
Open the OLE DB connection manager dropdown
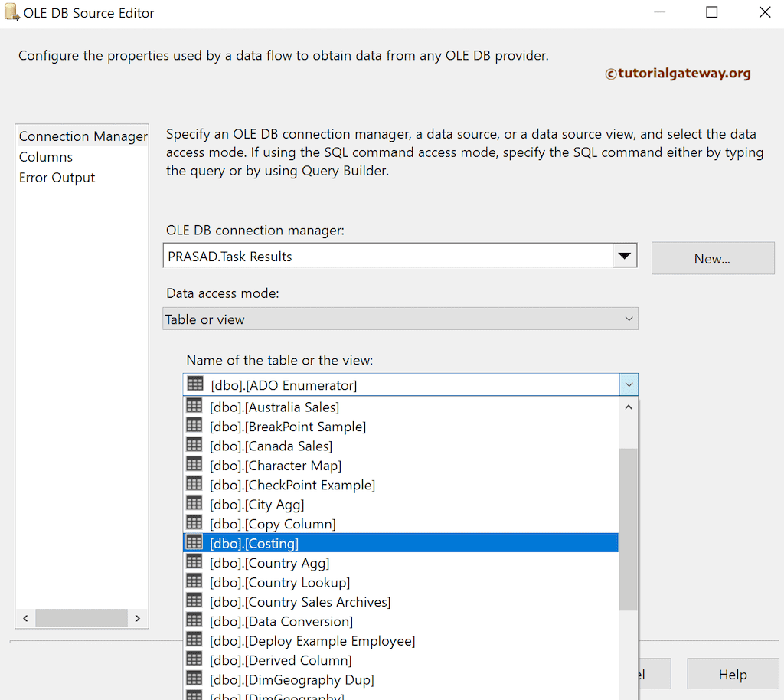626,255
